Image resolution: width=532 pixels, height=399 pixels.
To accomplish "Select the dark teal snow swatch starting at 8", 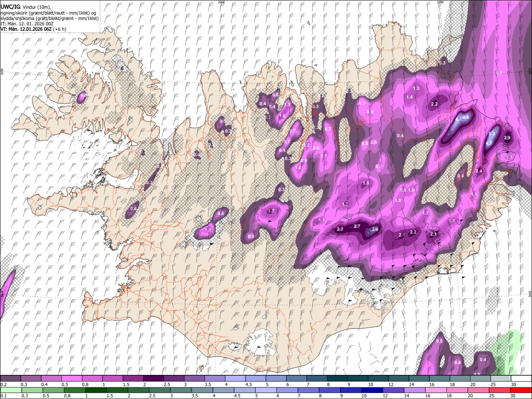I will click(x=337, y=378).
